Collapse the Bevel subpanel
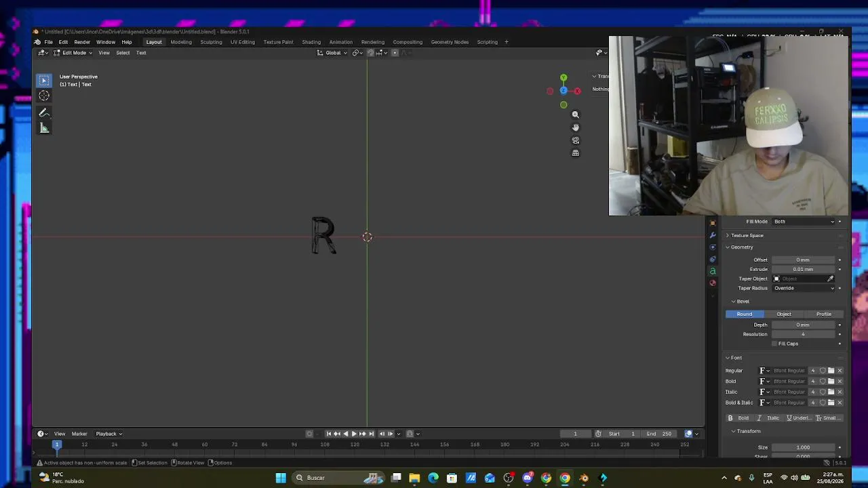Viewport: 868px width, 488px height. point(742,302)
